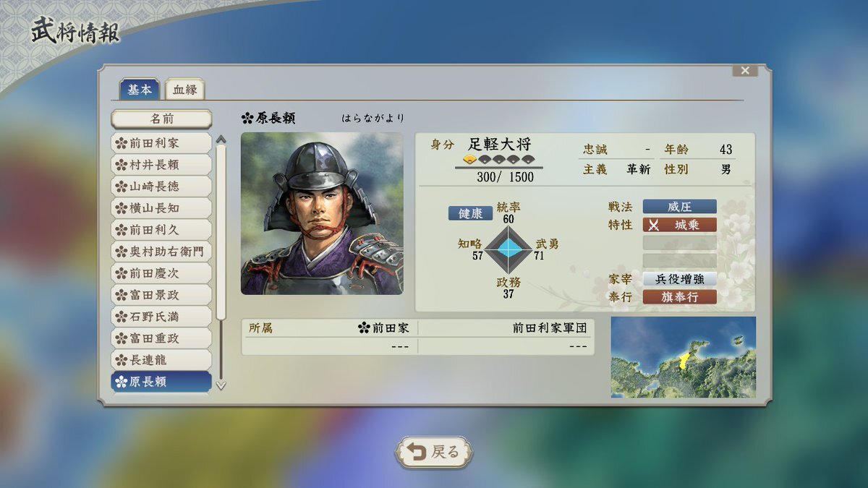Click the rank fan icons under 足軽大将
Screen dimensions: 868x488
click(498, 160)
